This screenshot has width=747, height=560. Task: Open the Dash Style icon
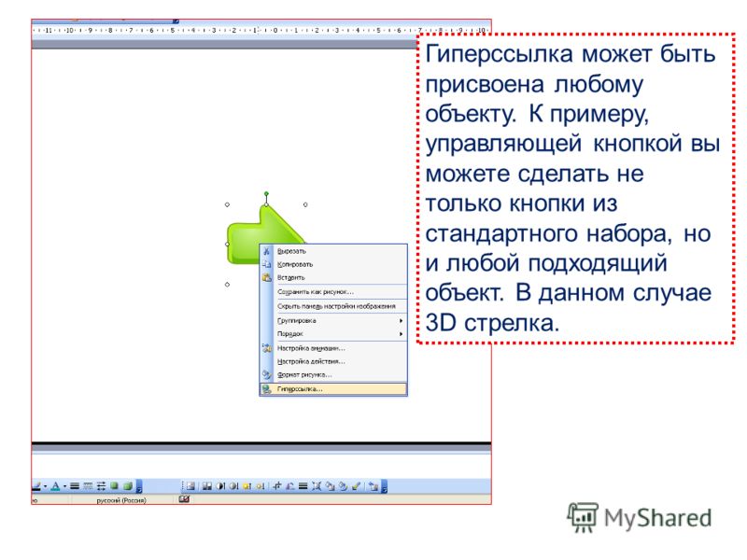88,486
